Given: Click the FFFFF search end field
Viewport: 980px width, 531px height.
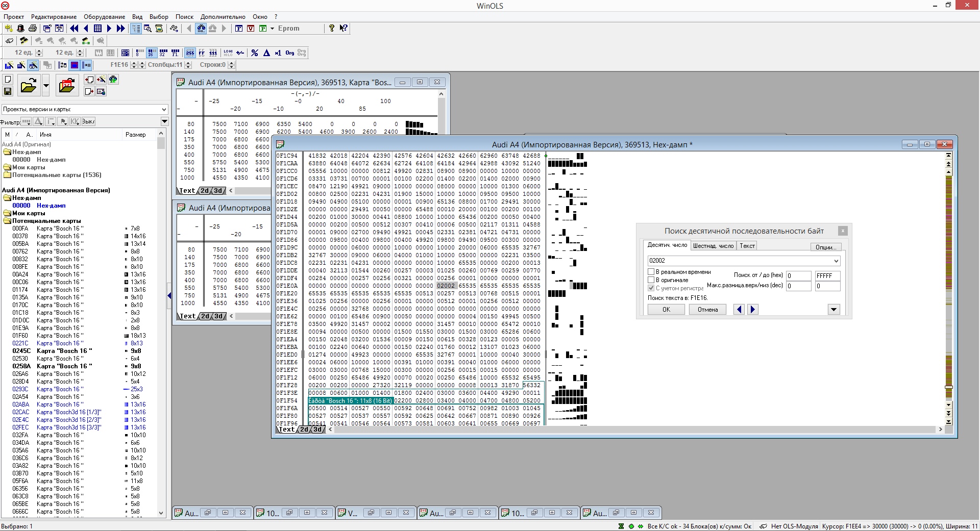Looking at the screenshot, I should 827,276.
